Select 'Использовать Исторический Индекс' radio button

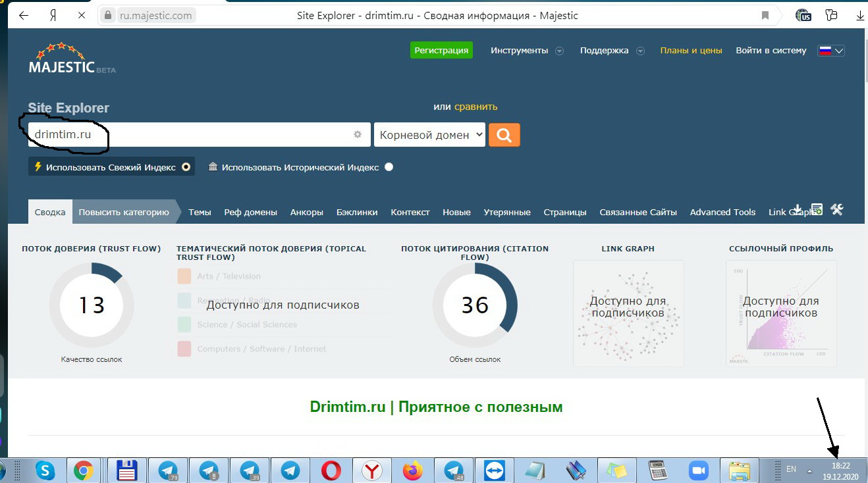[x=389, y=167]
